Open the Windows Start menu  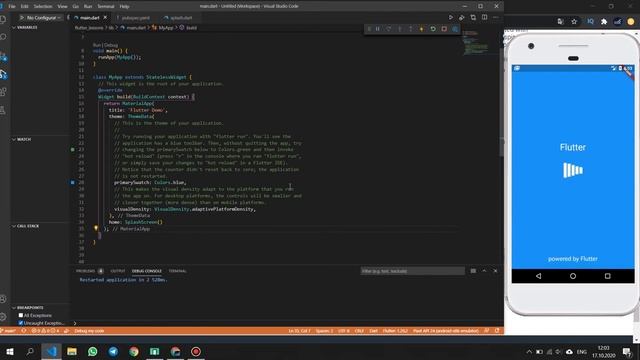tap(10, 351)
